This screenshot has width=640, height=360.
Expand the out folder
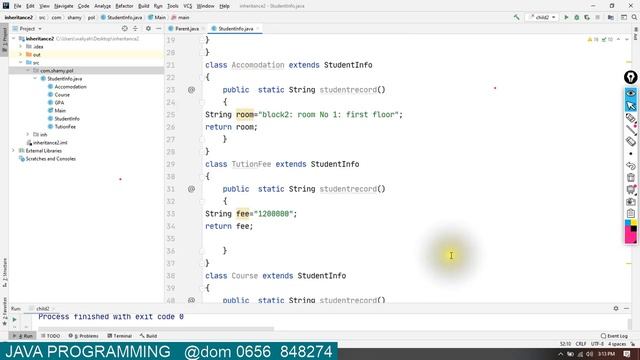(x=21, y=54)
